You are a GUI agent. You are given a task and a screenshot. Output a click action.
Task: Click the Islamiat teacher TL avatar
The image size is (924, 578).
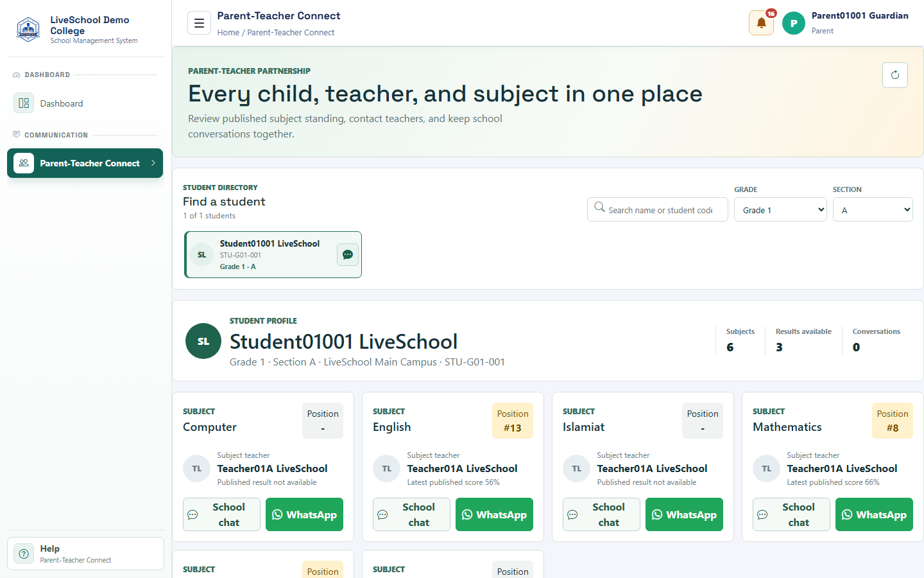point(577,469)
